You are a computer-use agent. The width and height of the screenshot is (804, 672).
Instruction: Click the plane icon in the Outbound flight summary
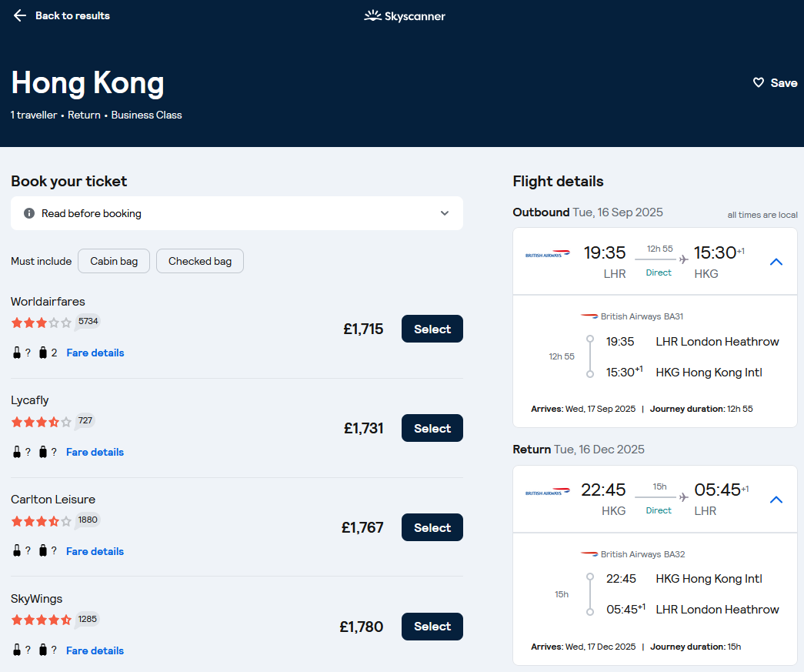(682, 260)
